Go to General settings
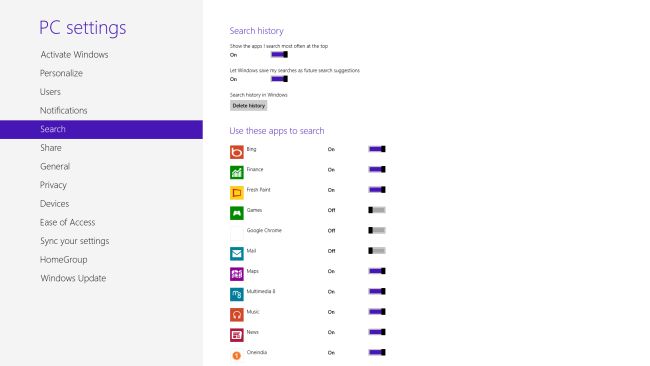Screen dimensions: 650x366 pos(55,166)
